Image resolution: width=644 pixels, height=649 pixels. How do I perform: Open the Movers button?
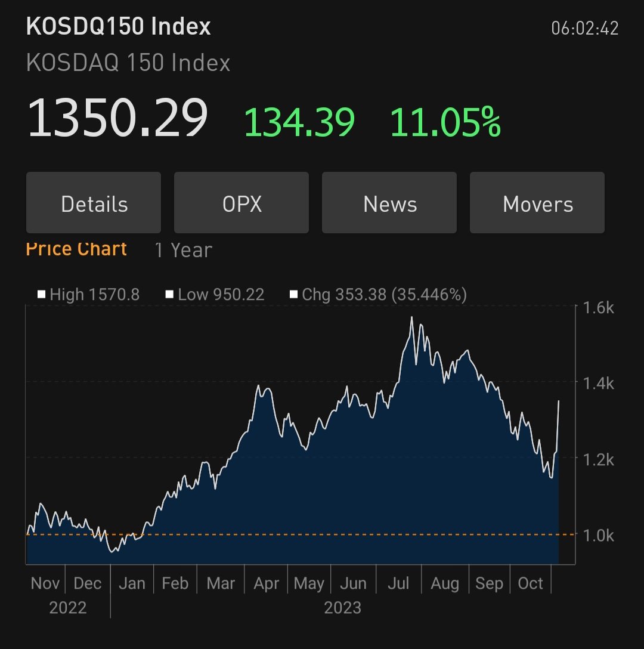click(537, 203)
